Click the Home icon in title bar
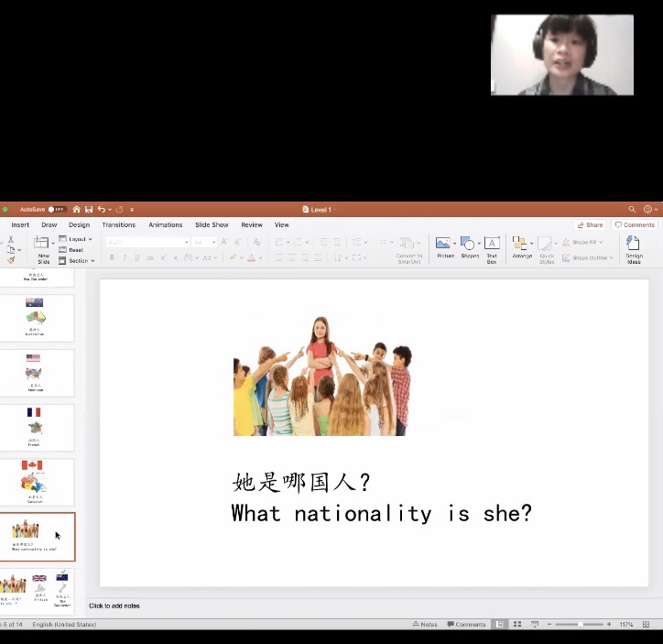Screen dimensions: 663x644 [77, 210]
